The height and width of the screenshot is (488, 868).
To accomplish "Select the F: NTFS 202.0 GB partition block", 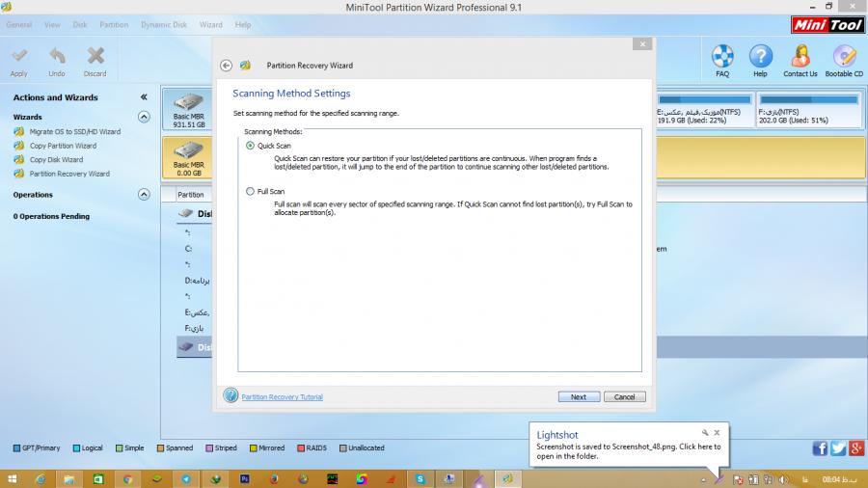I will pos(809,110).
